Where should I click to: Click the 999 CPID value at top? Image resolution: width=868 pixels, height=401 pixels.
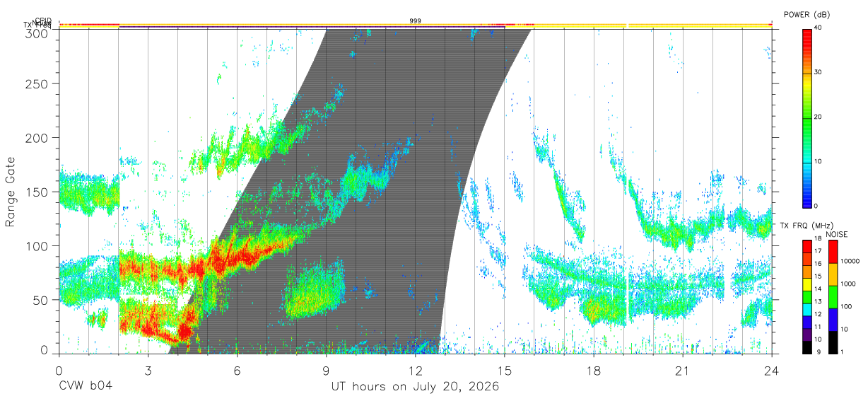coord(416,21)
